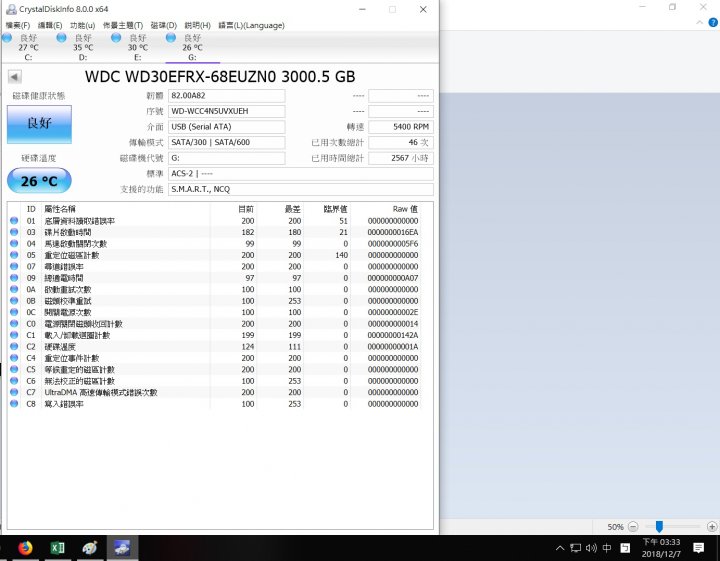Image resolution: width=720 pixels, height=561 pixels.
Task: Click the zoom out minus button
Action: click(x=633, y=527)
